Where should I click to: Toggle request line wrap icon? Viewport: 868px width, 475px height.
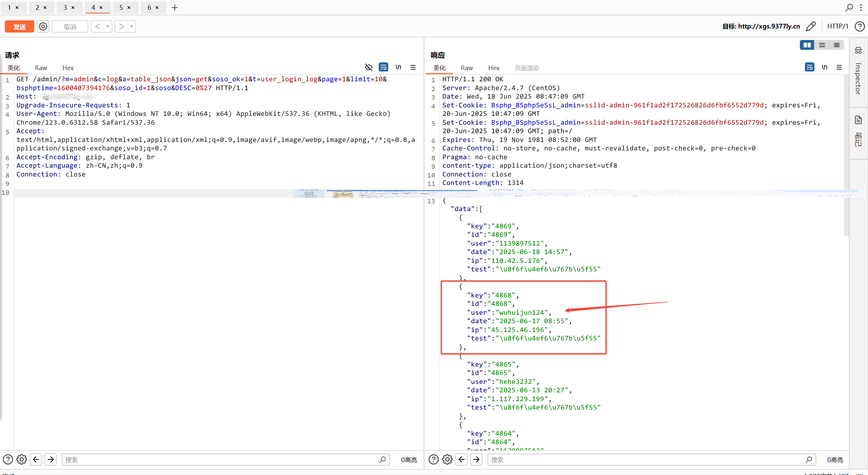383,67
